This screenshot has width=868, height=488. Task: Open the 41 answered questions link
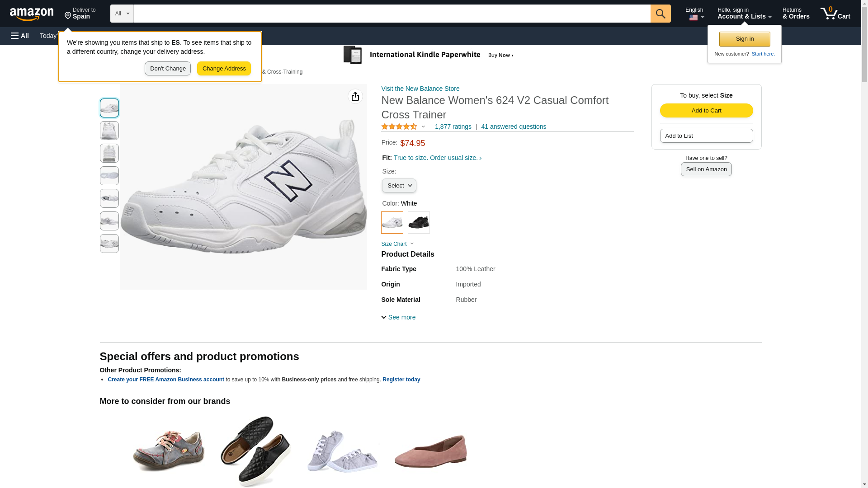[x=513, y=127]
